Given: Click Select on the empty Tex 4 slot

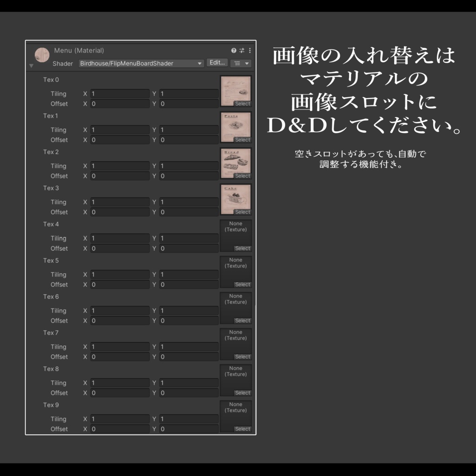Looking at the screenshot, I should [242, 248].
